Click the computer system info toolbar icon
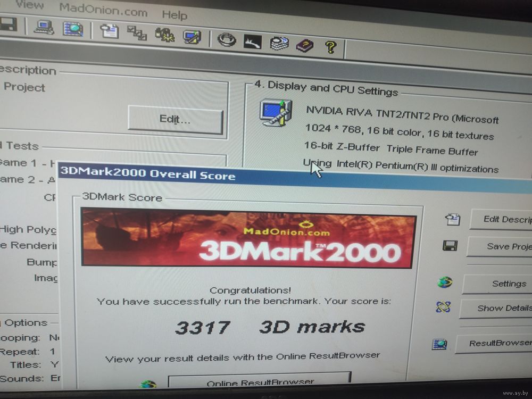 click(x=44, y=27)
